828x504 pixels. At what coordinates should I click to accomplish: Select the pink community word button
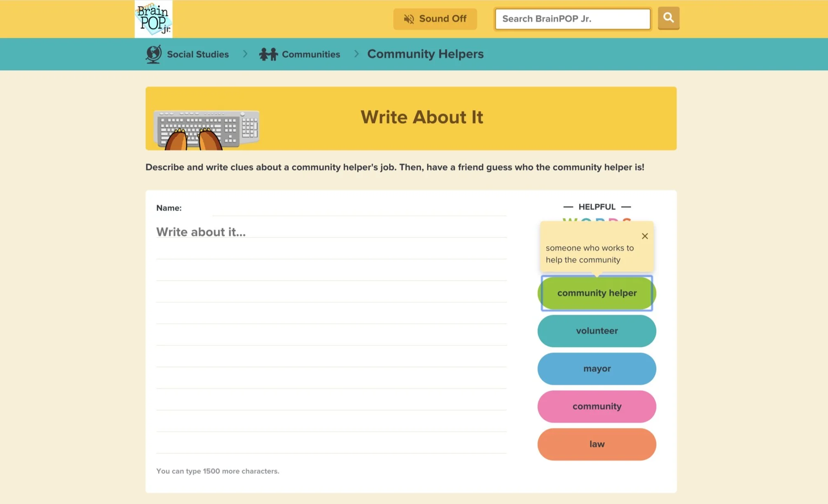coord(596,407)
